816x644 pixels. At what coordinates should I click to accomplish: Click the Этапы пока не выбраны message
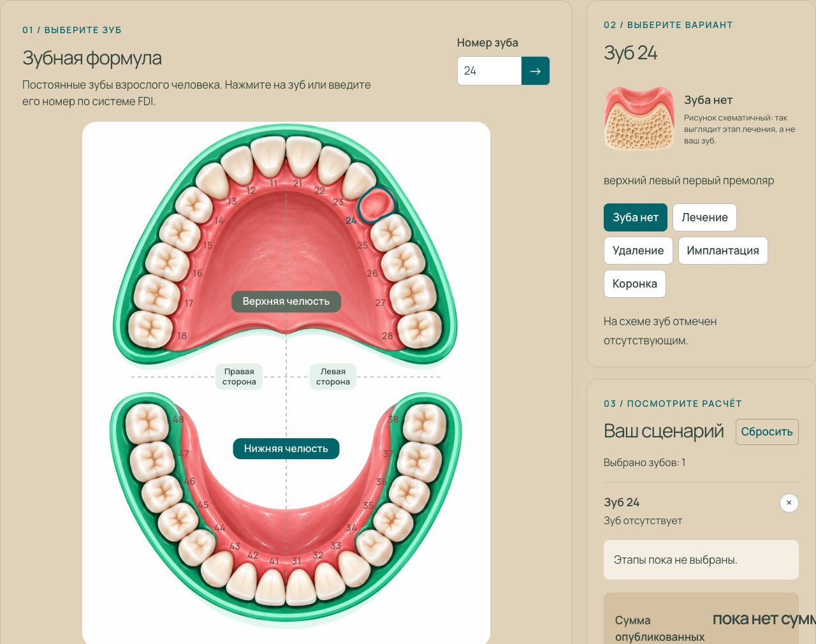(701, 560)
